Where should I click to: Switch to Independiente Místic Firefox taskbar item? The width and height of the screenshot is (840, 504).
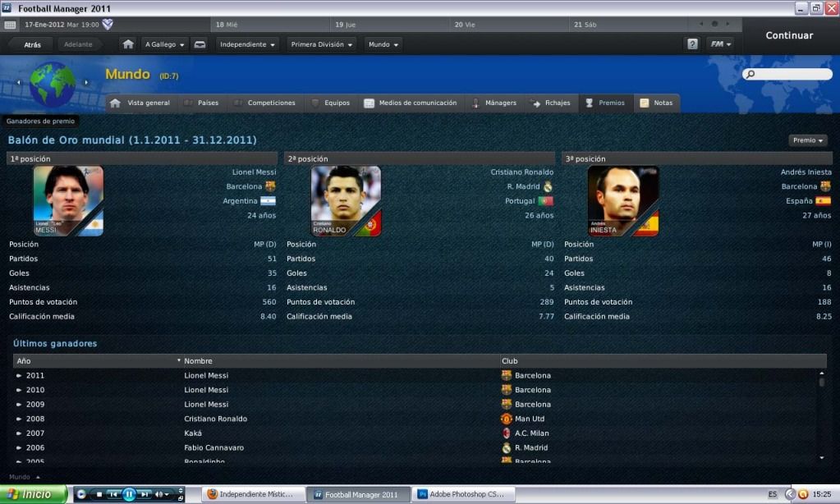[254, 494]
